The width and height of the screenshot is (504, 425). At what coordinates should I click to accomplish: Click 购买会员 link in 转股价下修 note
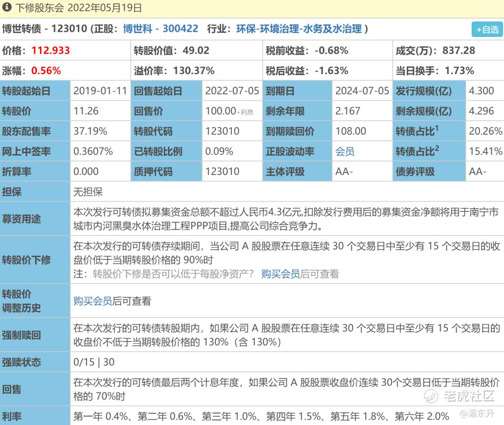click(x=280, y=274)
